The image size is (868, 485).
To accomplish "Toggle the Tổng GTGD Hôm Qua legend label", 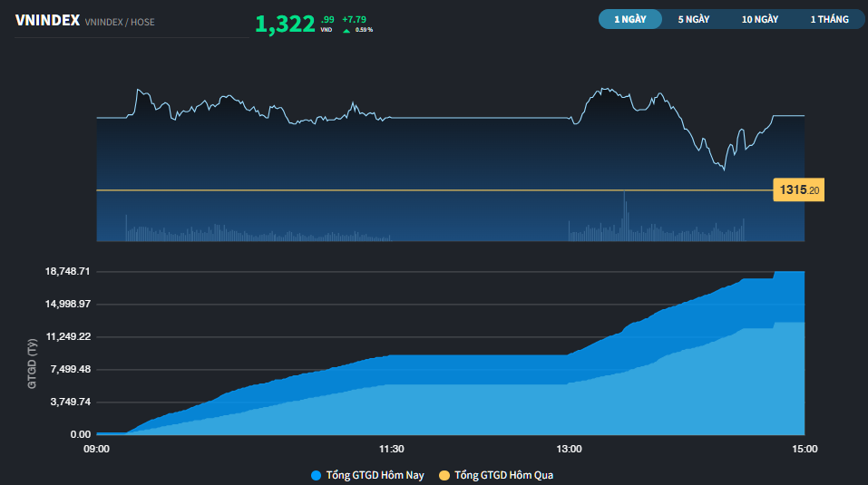I will point(503,475).
